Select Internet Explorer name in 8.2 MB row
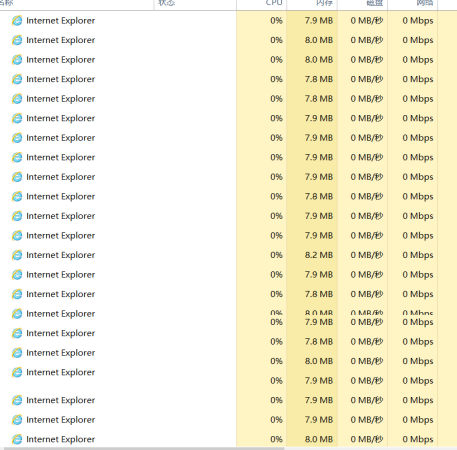 coord(61,255)
